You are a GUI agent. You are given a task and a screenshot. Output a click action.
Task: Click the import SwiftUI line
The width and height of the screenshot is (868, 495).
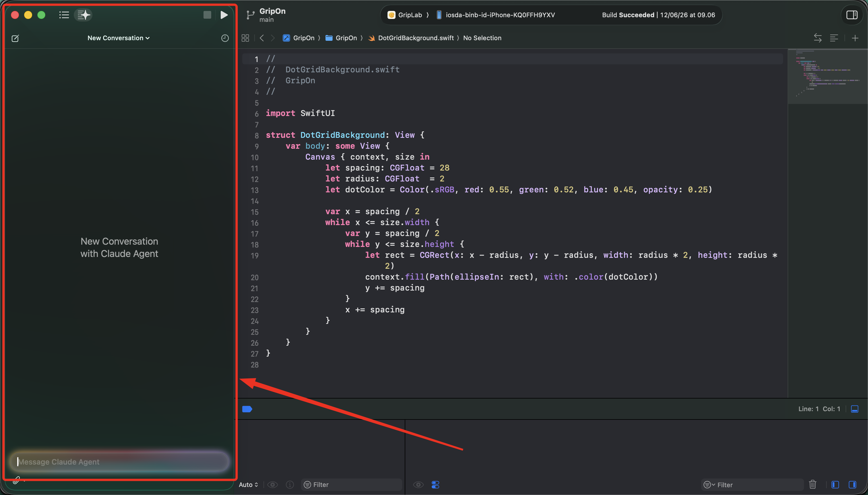(x=300, y=113)
